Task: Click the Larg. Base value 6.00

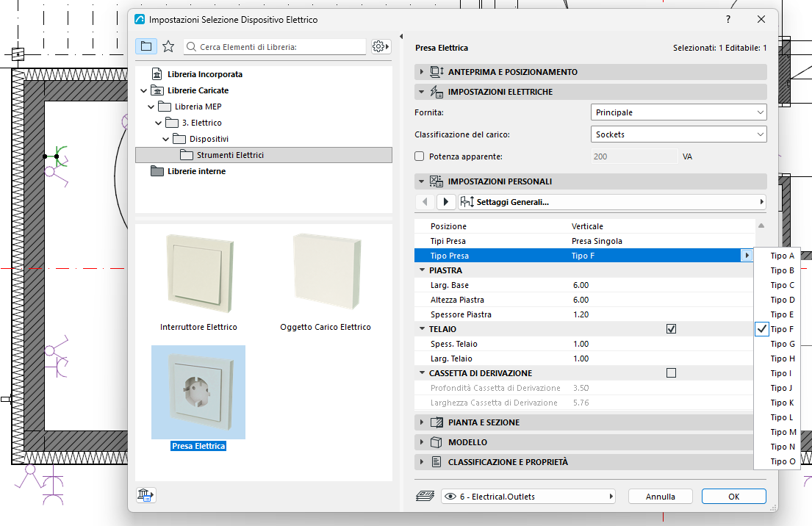Action: [581, 285]
